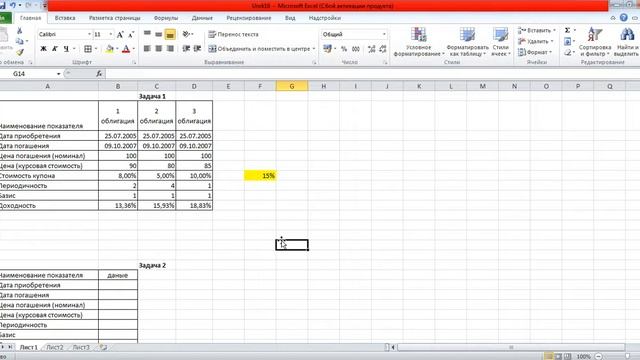640x360 pixels.
Task: Click the AutoSum sigma icon
Action: [x=567, y=30]
